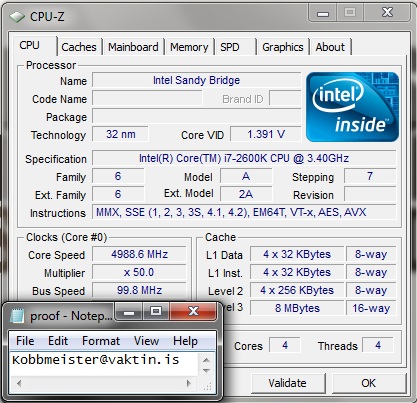Click the OK button
The image size is (417, 403).
369,383
